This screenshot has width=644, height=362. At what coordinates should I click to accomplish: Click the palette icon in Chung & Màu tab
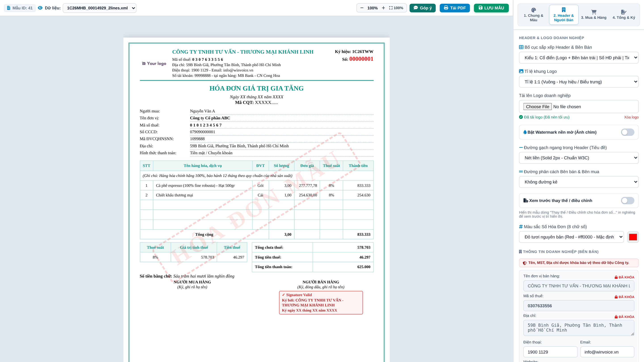click(x=534, y=10)
